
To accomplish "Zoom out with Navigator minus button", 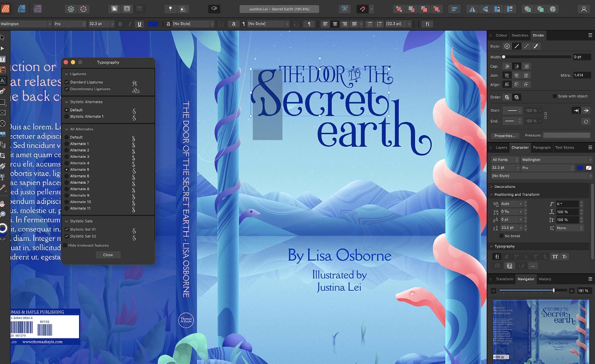I will point(493,291).
